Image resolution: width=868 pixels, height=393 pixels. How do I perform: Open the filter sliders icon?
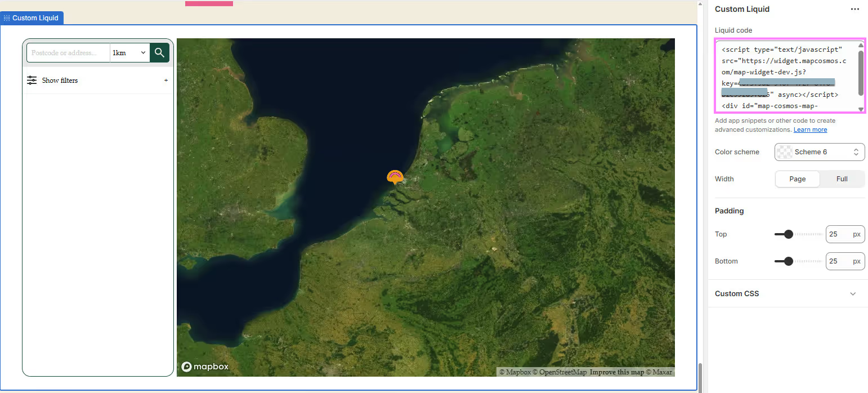(x=32, y=81)
